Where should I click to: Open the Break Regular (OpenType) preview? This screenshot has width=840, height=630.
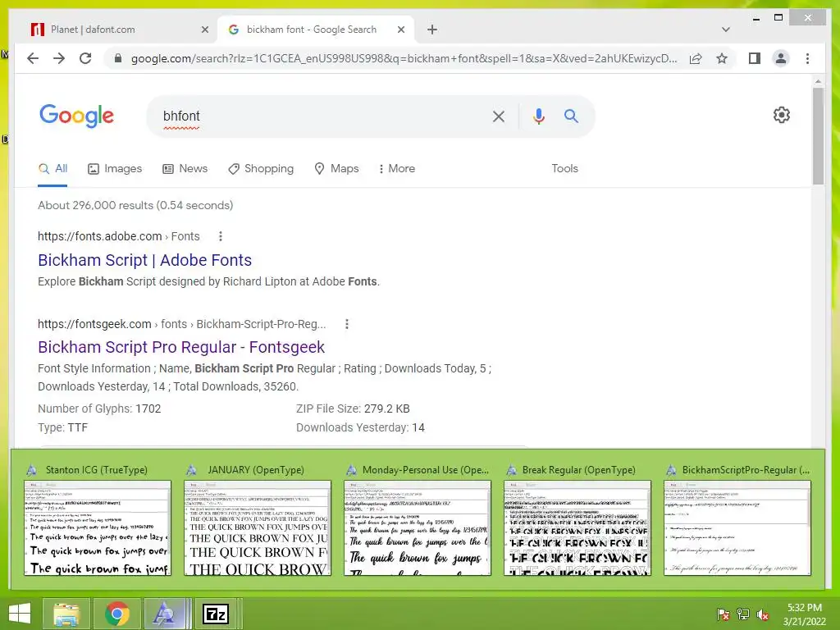pos(577,527)
